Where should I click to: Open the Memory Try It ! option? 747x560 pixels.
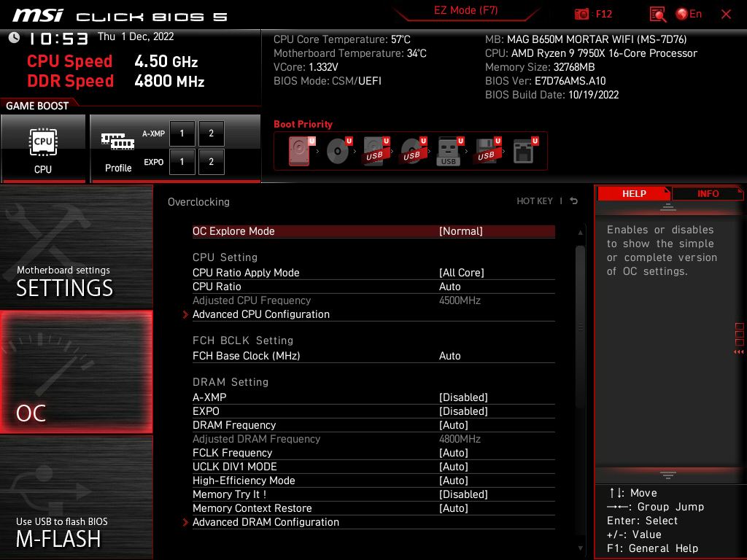(x=373, y=494)
